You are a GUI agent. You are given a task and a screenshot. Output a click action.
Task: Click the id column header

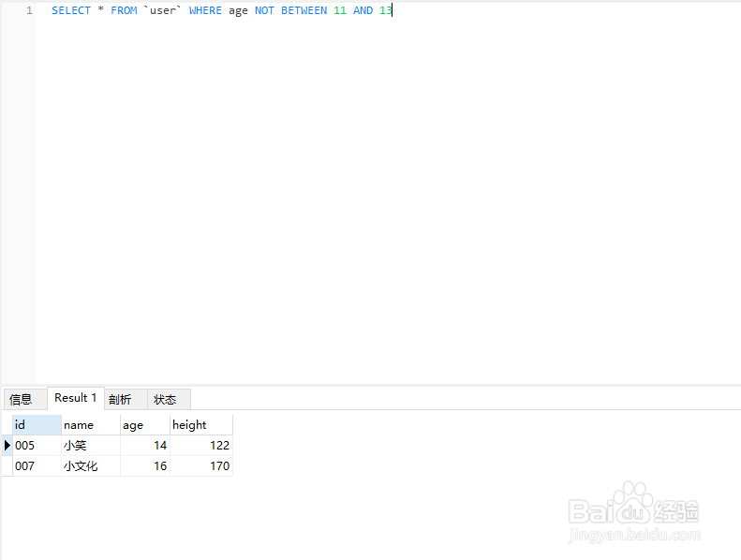[x=37, y=425]
